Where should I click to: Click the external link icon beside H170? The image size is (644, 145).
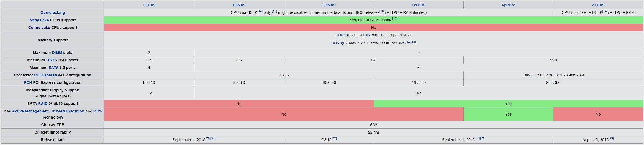coord(424,5)
